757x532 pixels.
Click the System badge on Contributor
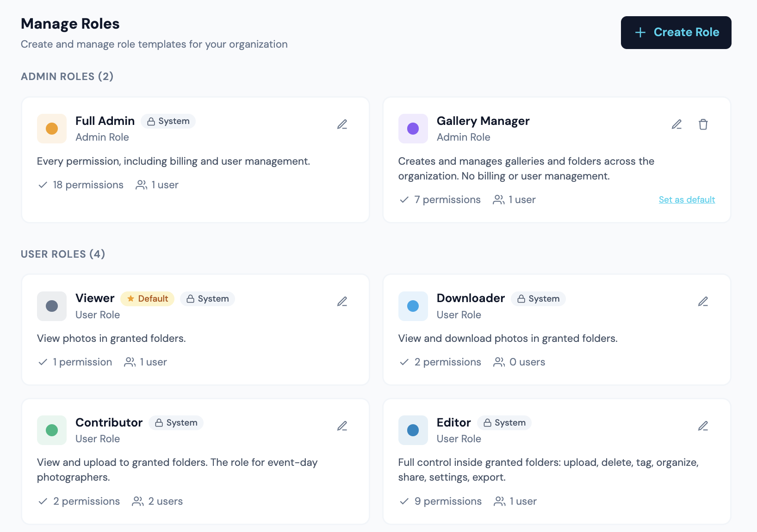176,423
